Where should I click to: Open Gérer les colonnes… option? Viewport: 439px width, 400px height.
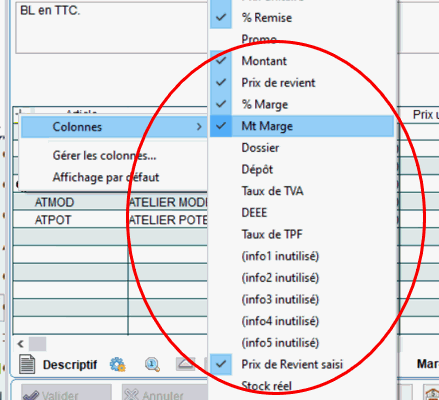pyautogui.click(x=104, y=155)
